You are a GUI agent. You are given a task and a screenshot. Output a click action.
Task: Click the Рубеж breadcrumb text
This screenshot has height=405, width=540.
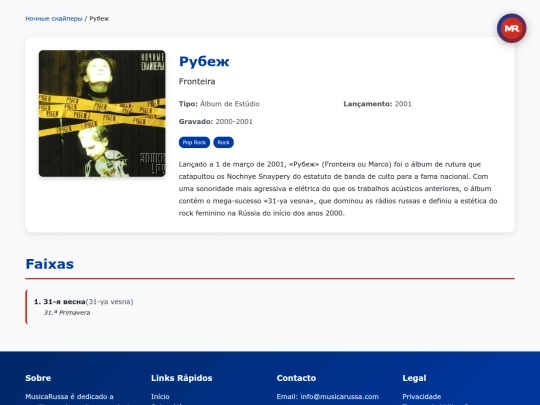click(x=99, y=19)
